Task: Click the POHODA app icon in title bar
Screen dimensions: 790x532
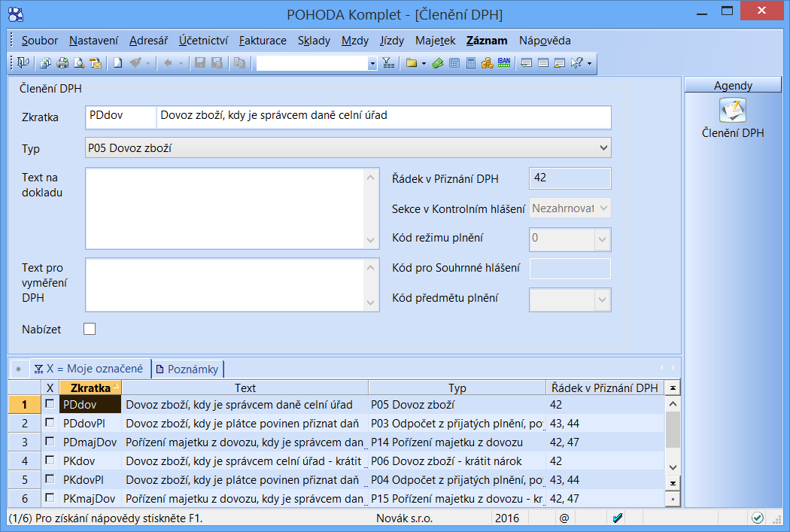Action: (16, 14)
